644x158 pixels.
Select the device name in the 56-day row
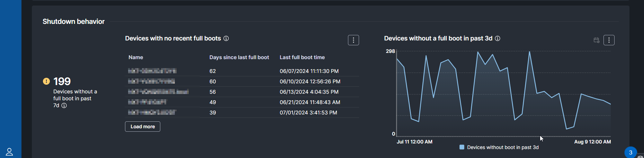pos(158,92)
